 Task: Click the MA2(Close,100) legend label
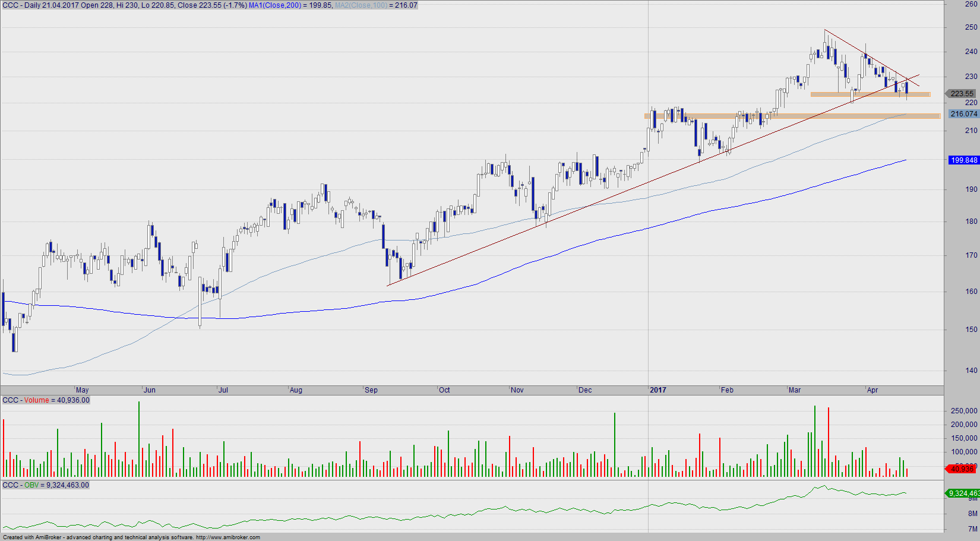pos(361,5)
